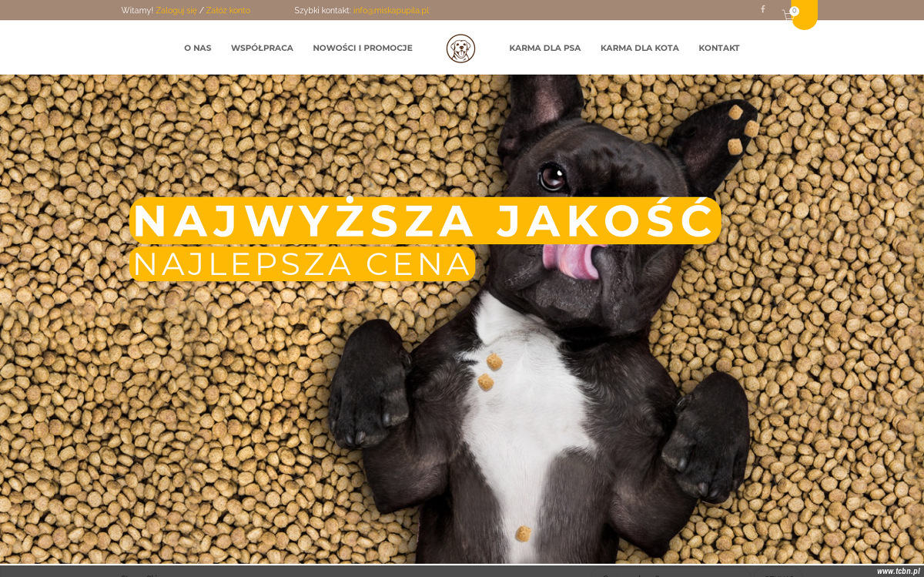Go to the WSPÓŁPRACA page
The width and height of the screenshot is (924, 577).
tap(262, 48)
